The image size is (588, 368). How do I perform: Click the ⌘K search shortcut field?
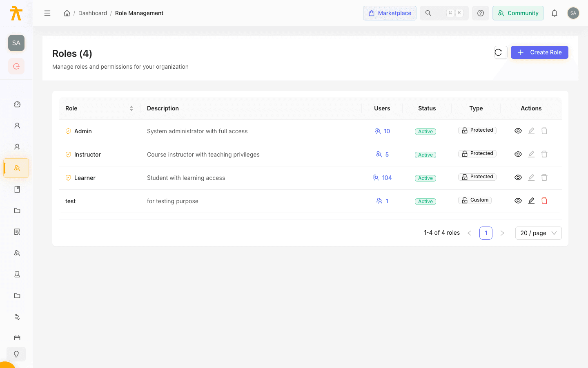[x=444, y=13]
